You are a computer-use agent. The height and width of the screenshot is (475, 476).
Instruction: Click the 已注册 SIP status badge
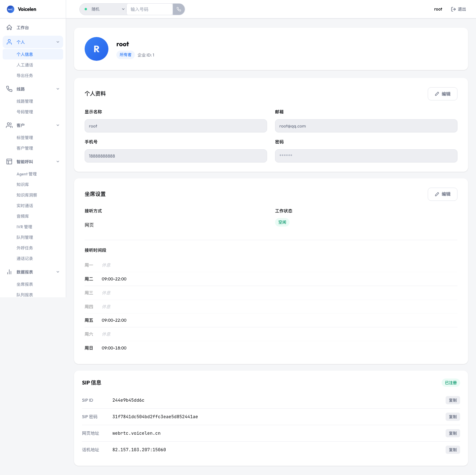click(x=451, y=383)
